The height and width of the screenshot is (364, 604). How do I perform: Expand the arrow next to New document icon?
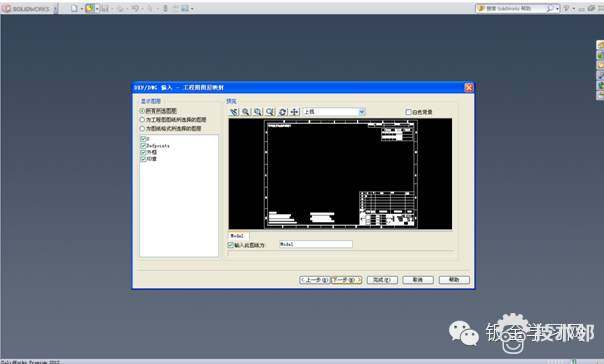point(82,8)
